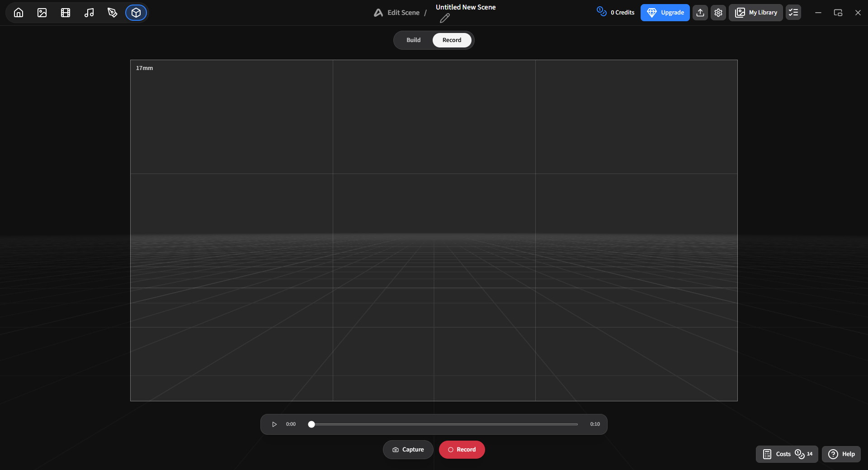
Task: Click the blue Upgrade button
Action: [665, 13]
